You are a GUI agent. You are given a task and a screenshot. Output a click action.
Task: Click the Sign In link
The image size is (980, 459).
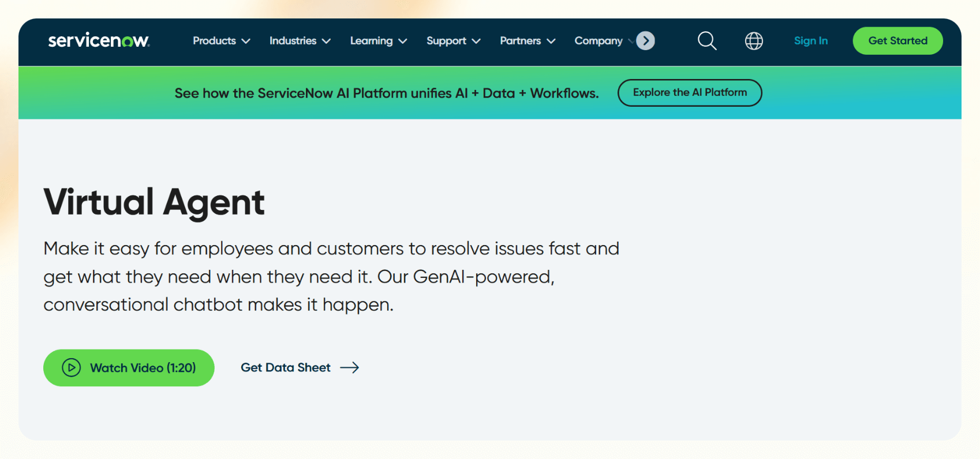pos(811,41)
